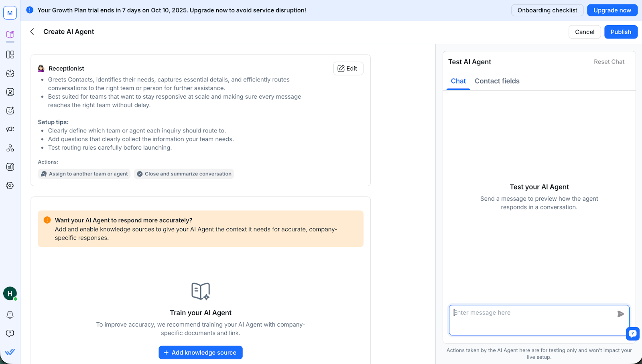Click the user avatar H
The image size is (642, 364).
[x=10, y=294]
